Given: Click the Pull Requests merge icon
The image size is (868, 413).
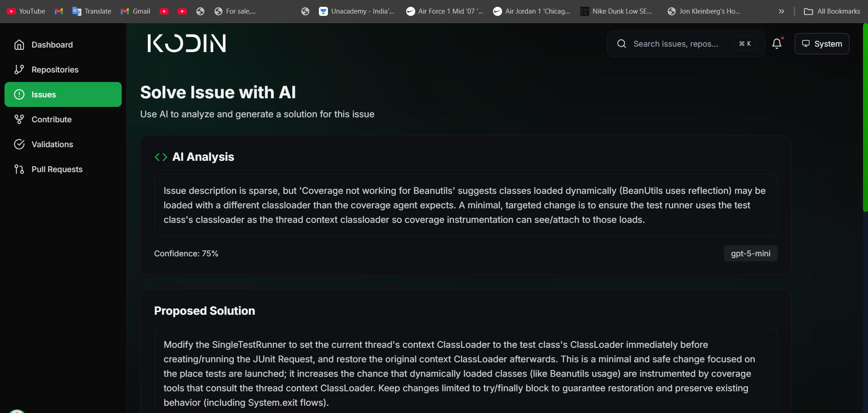Looking at the screenshot, I should pyautogui.click(x=19, y=169).
